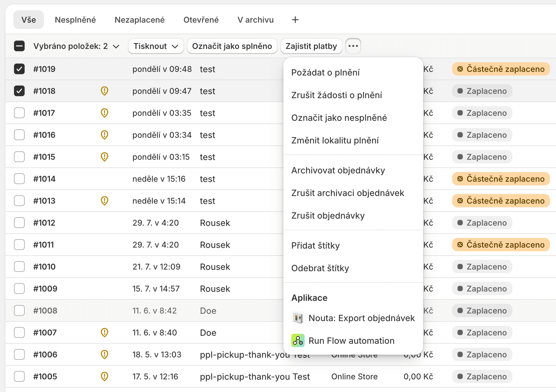556x392 pixels.
Task: Launch Run Flow automation
Action: [x=351, y=340]
